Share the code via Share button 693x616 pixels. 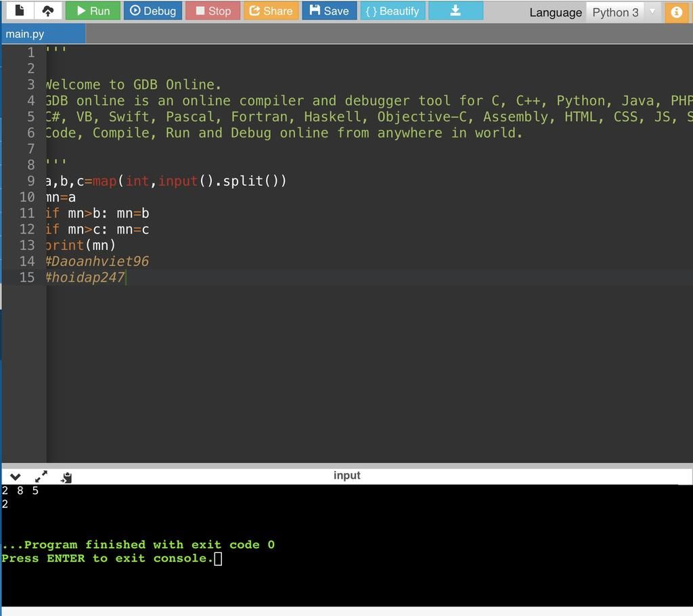coord(271,11)
